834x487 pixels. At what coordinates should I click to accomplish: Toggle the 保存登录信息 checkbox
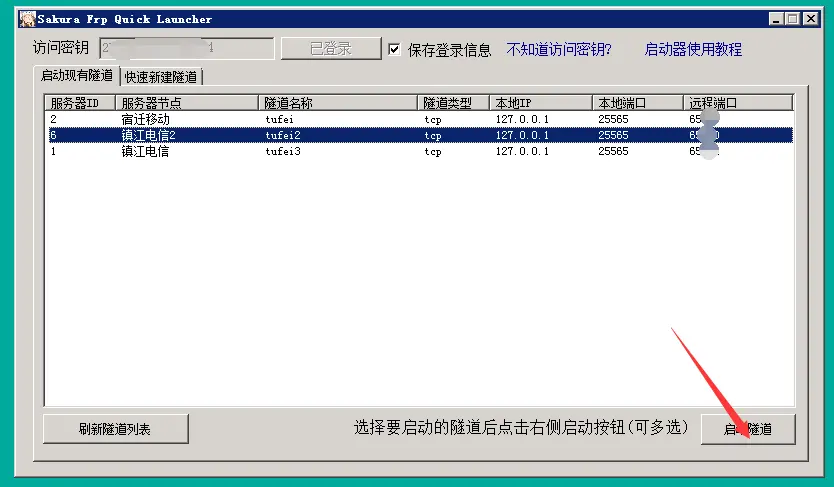(394, 50)
